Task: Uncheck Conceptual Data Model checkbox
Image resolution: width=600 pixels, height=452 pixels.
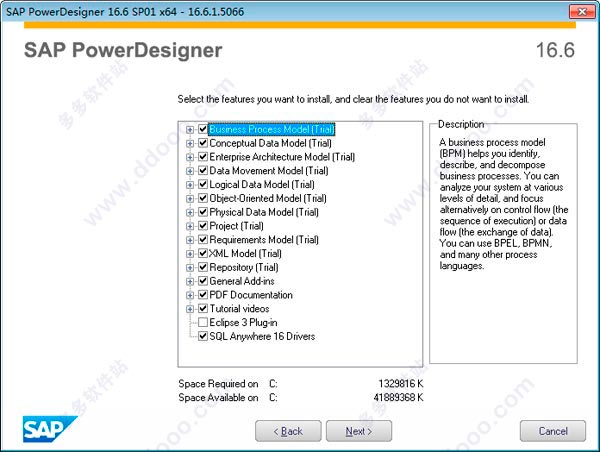Action: coord(203,143)
